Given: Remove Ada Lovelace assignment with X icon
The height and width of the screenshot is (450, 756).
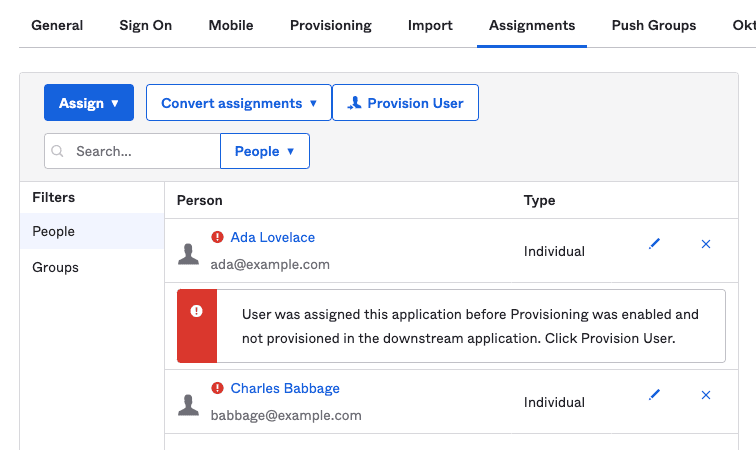Looking at the screenshot, I should click(x=706, y=244).
